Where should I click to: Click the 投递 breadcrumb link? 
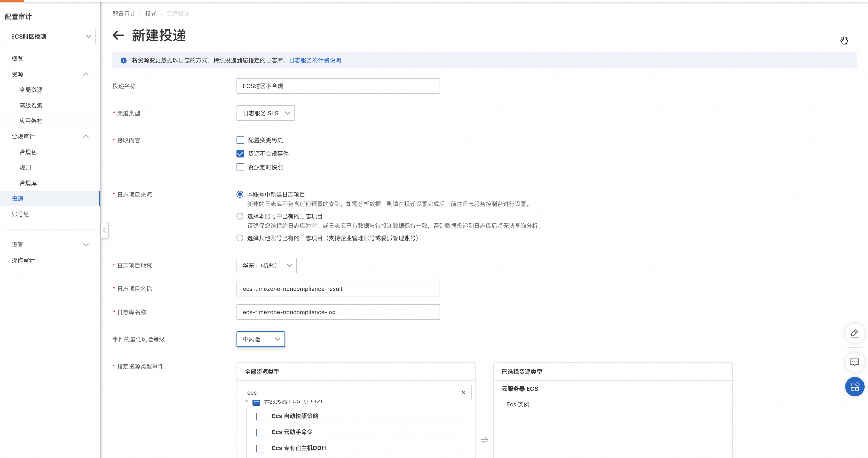coord(151,14)
